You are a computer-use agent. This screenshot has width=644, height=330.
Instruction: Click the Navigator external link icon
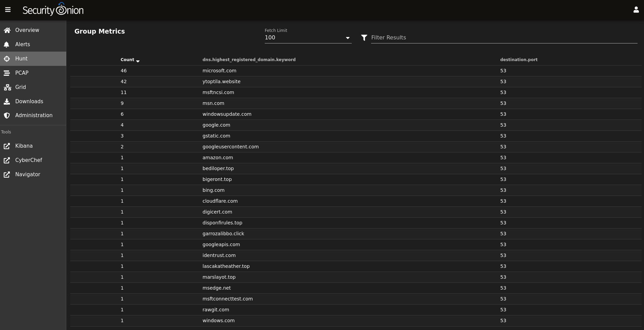(7, 175)
